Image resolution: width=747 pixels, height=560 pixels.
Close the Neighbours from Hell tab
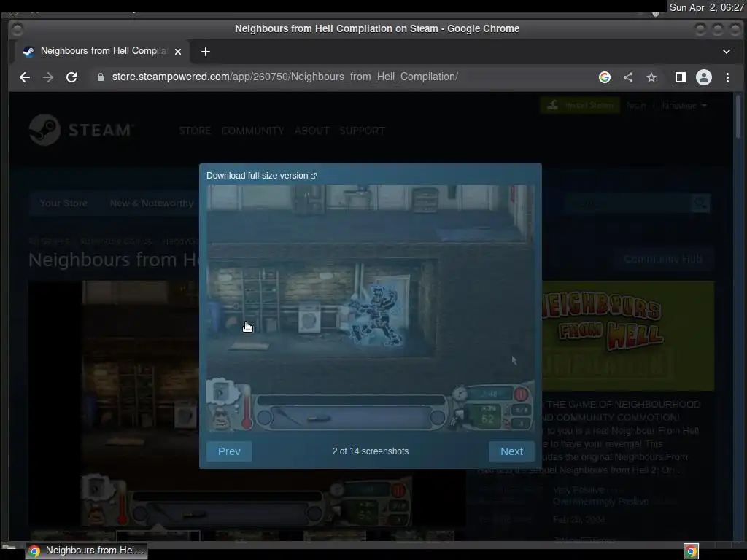(x=178, y=52)
